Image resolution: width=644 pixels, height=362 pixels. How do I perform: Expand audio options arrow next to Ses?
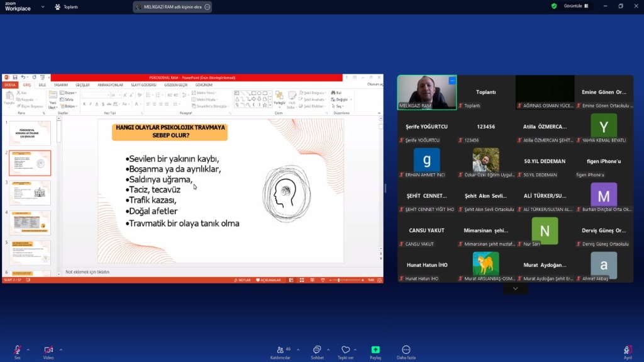pyautogui.click(x=29, y=349)
